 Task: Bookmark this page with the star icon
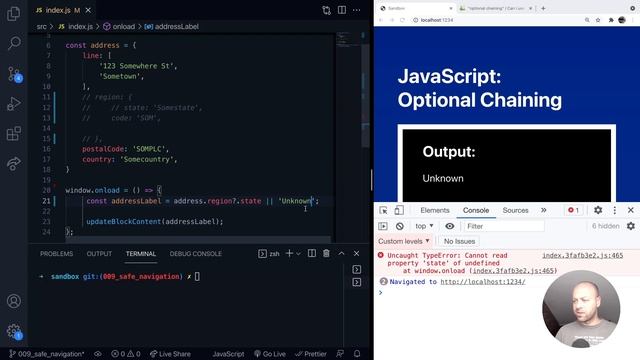(598, 20)
